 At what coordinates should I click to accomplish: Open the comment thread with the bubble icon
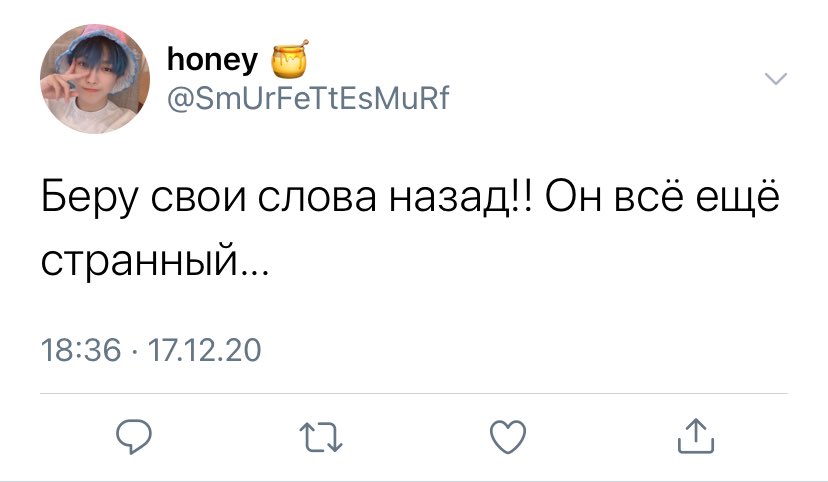tap(134, 437)
